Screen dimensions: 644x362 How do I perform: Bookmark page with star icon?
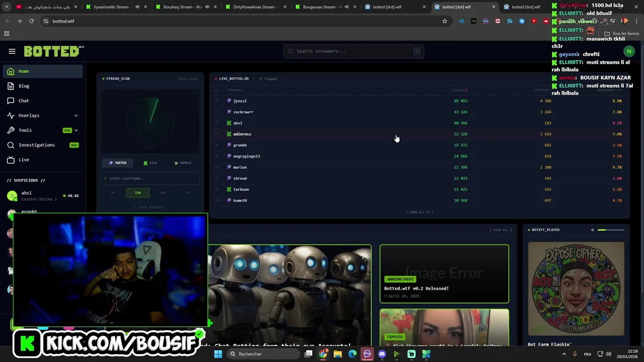coord(445,21)
